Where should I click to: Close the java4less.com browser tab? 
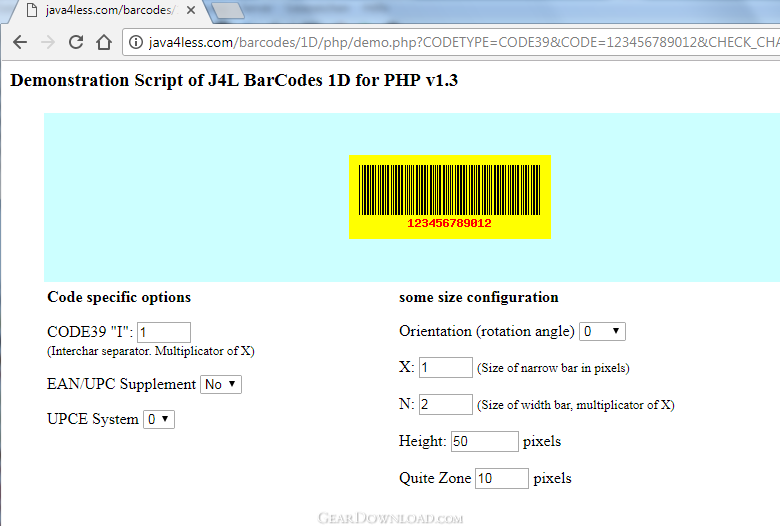[191, 10]
